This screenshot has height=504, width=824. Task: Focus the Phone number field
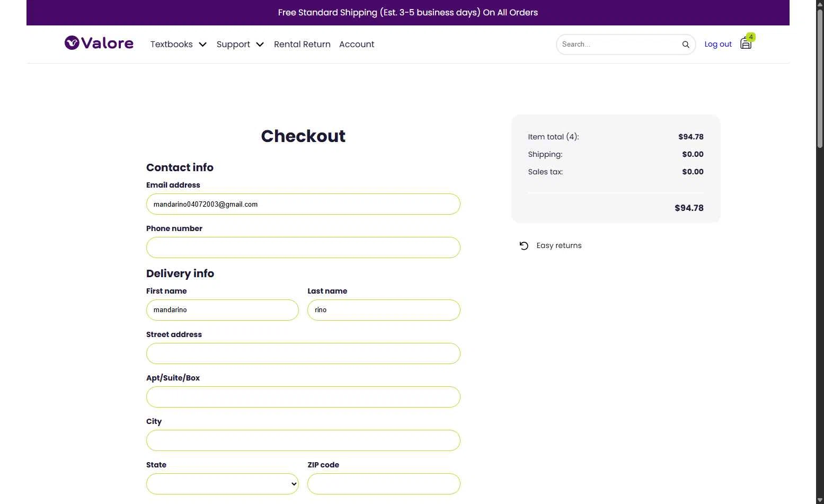coord(303,247)
